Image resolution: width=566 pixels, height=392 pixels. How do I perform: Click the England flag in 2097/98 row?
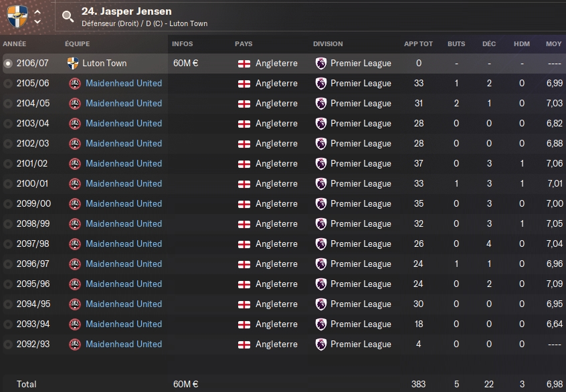pyautogui.click(x=244, y=244)
